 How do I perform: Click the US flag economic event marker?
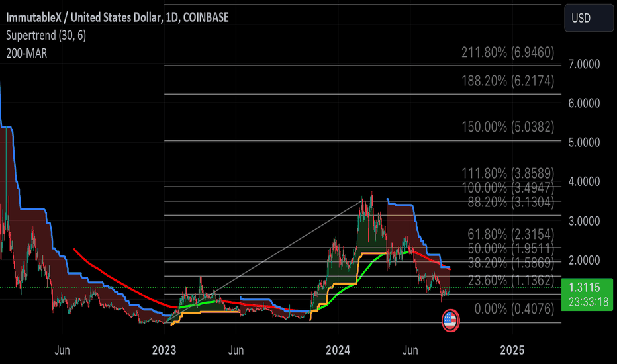pos(450,321)
